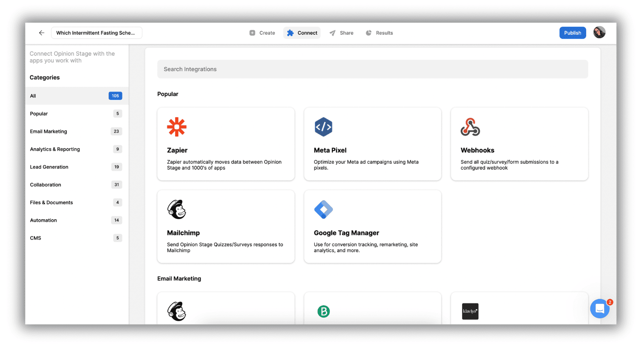Open the Intercom chat bubble
The width and height of the screenshot is (644, 346).
tap(599, 308)
